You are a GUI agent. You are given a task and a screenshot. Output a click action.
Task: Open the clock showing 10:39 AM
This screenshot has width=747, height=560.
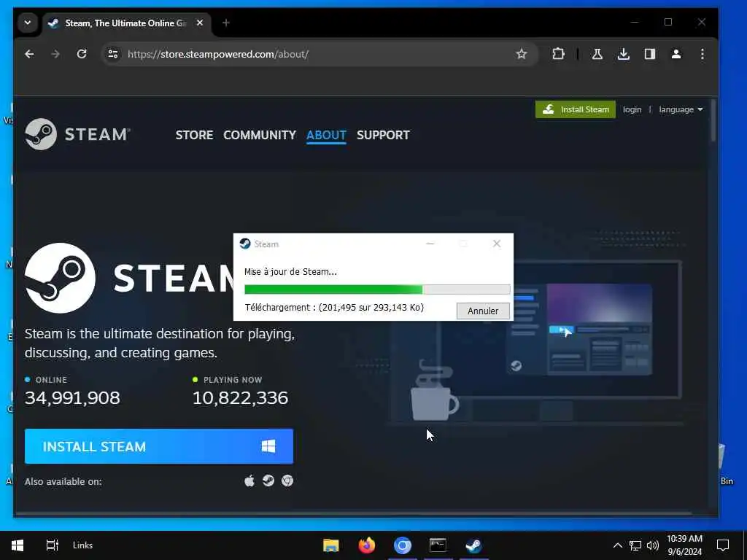(x=684, y=545)
